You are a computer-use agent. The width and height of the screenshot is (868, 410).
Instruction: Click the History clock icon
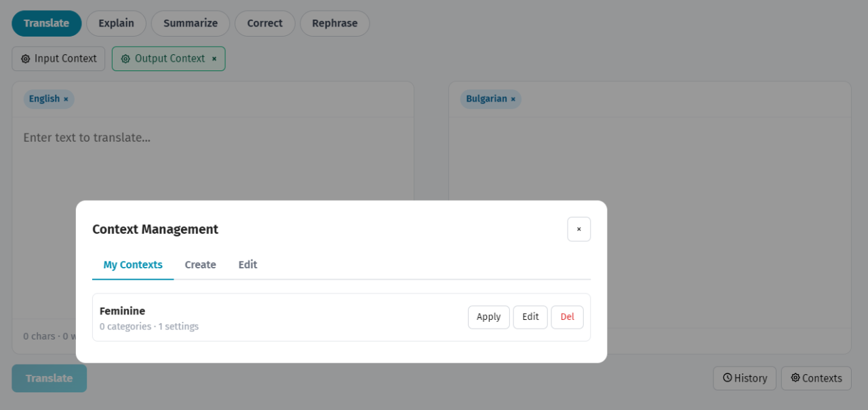[727, 378]
